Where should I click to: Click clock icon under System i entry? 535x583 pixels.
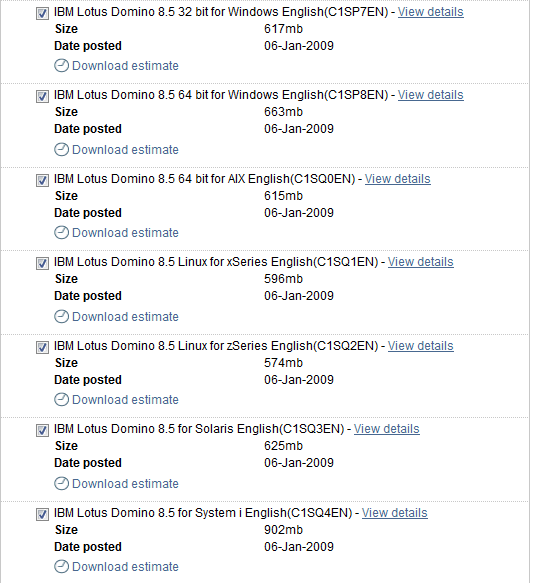click(x=61, y=566)
